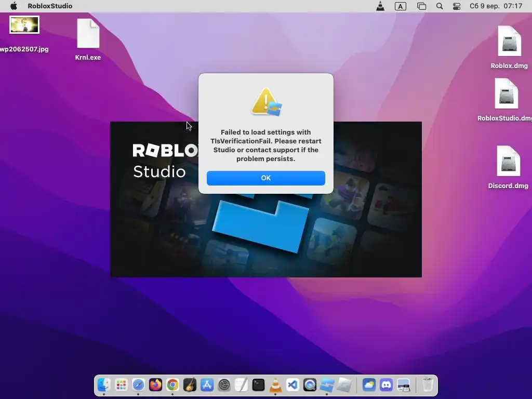The width and height of the screenshot is (532, 399).
Task: Launch Google Chrome from the Dock
Action: [x=172, y=385]
